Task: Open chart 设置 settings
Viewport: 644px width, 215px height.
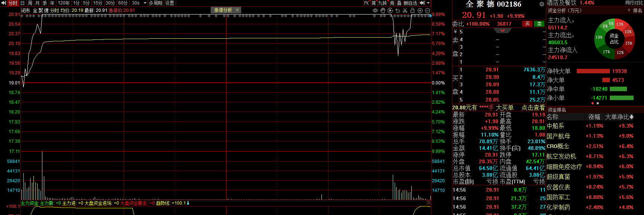Action: click(170, 3)
